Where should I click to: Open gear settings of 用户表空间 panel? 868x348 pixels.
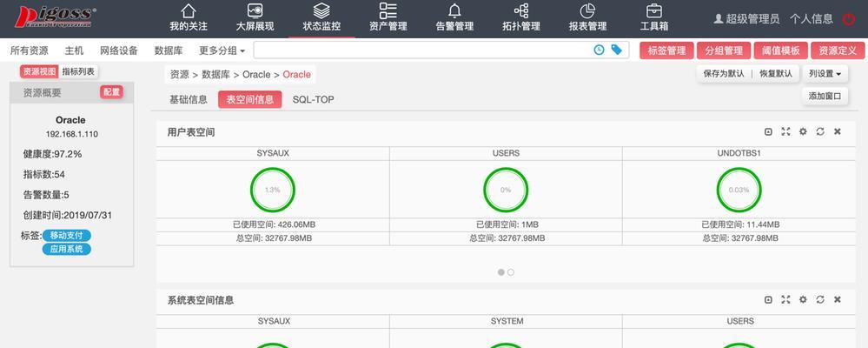803,132
